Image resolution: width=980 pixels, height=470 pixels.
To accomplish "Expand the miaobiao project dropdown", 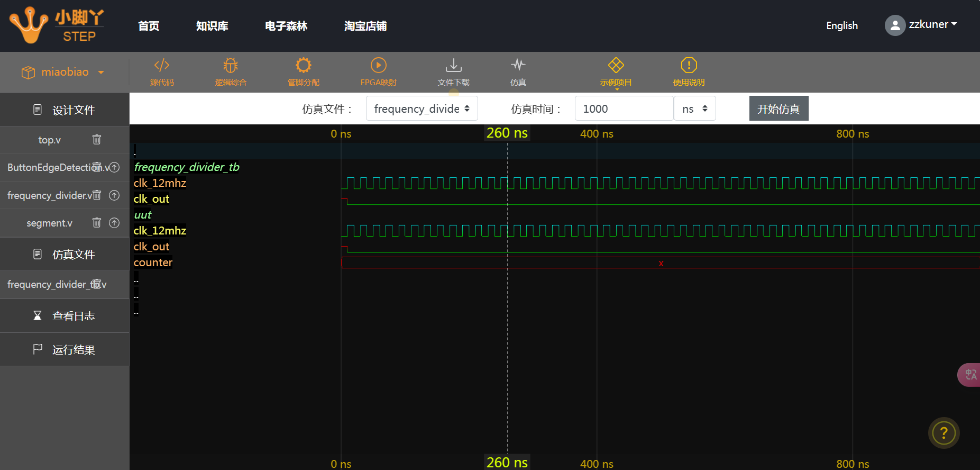I will tap(63, 73).
